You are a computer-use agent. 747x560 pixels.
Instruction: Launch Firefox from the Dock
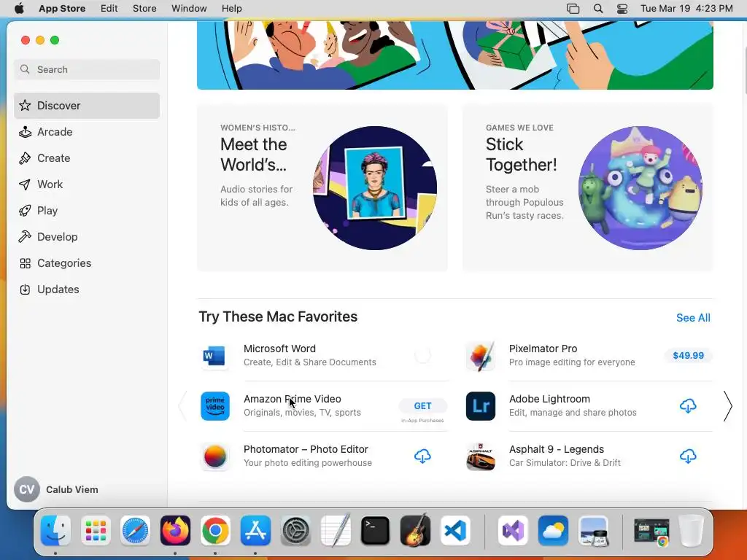point(175,531)
